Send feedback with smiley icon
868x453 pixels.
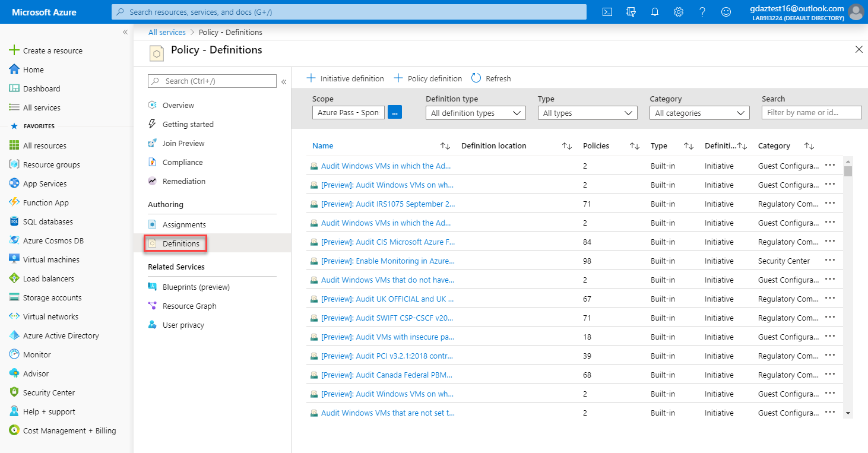pyautogui.click(x=726, y=12)
